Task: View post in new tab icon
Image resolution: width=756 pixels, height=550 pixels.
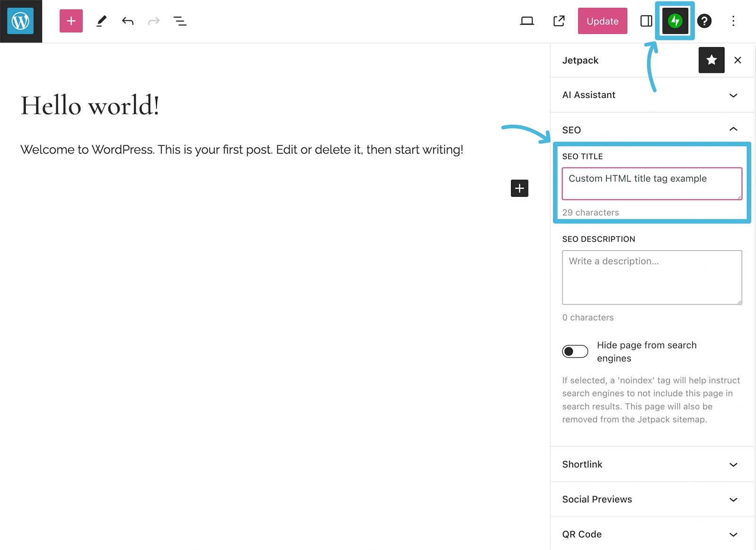Action: [559, 21]
